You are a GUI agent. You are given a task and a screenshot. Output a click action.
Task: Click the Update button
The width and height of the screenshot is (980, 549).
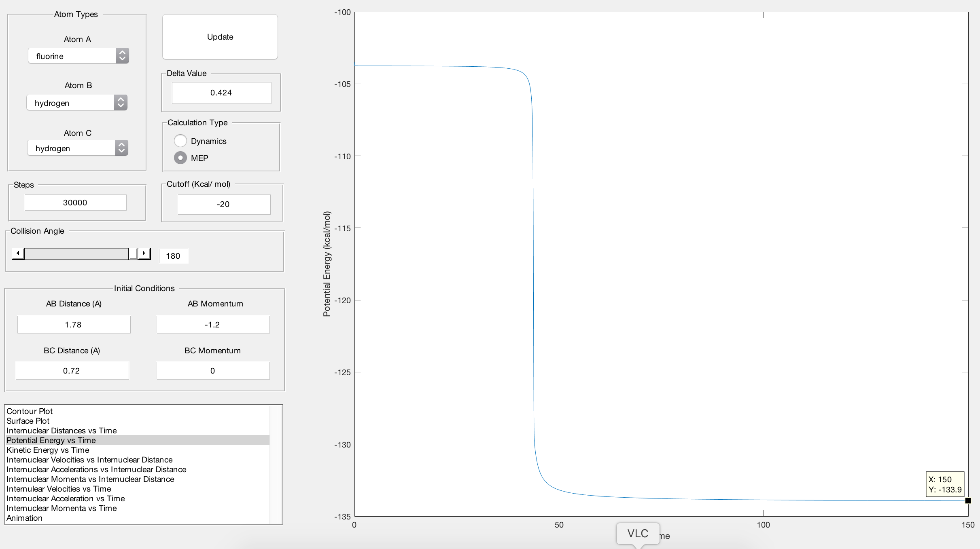tap(220, 37)
